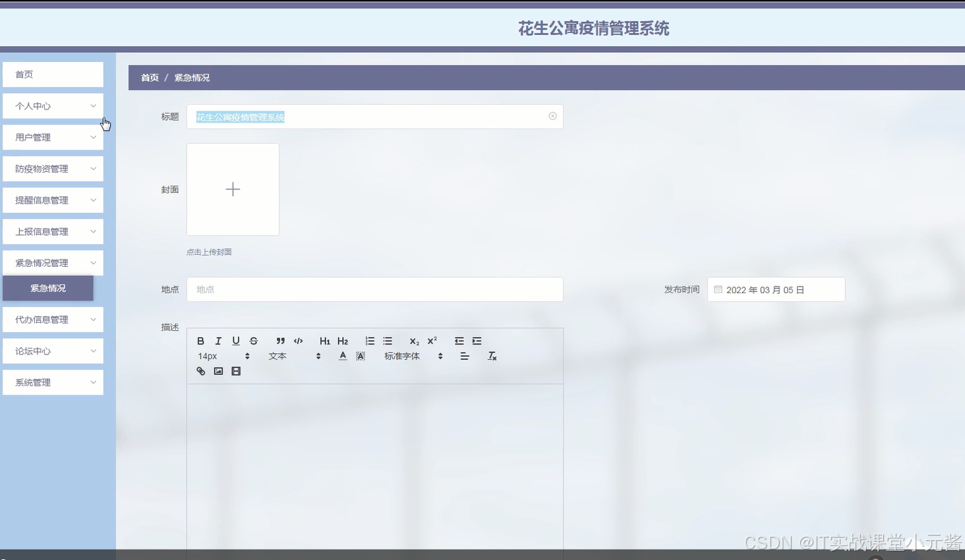Expand the 代办信息管理 menu
This screenshot has width=965, height=560.
click(53, 320)
